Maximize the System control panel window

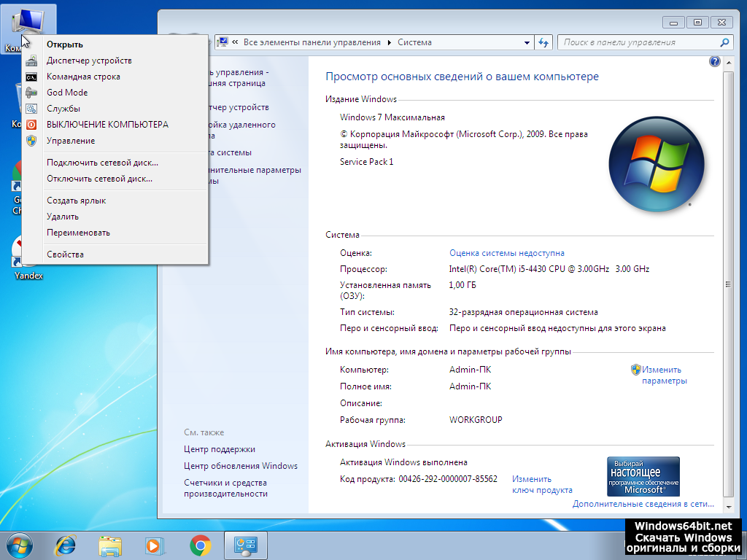pyautogui.click(x=697, y=23)
